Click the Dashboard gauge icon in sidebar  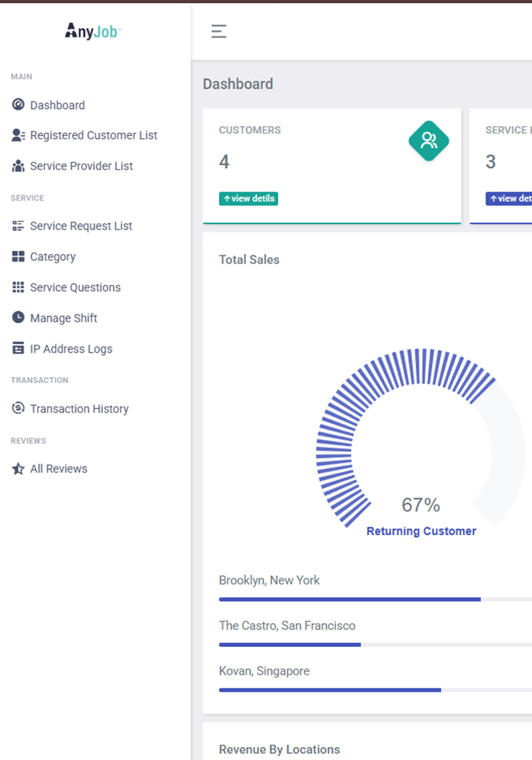click(18, 105)
